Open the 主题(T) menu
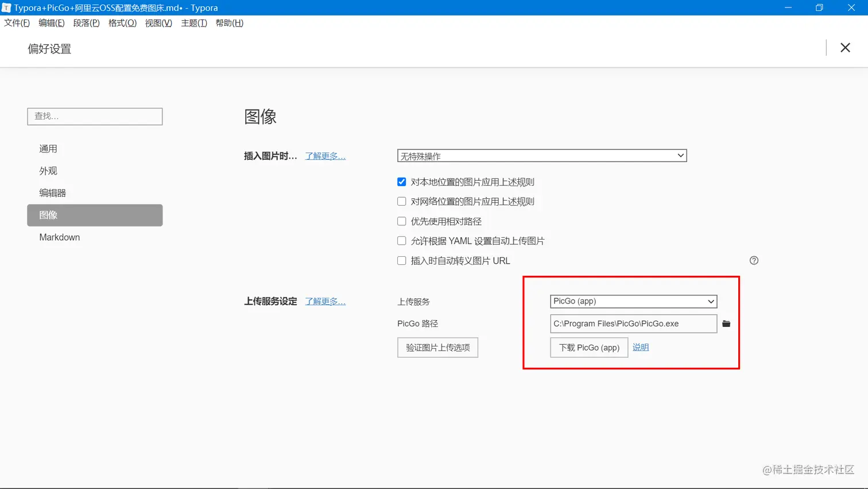Viewport: 868px width, 489px height. (193, 23)
